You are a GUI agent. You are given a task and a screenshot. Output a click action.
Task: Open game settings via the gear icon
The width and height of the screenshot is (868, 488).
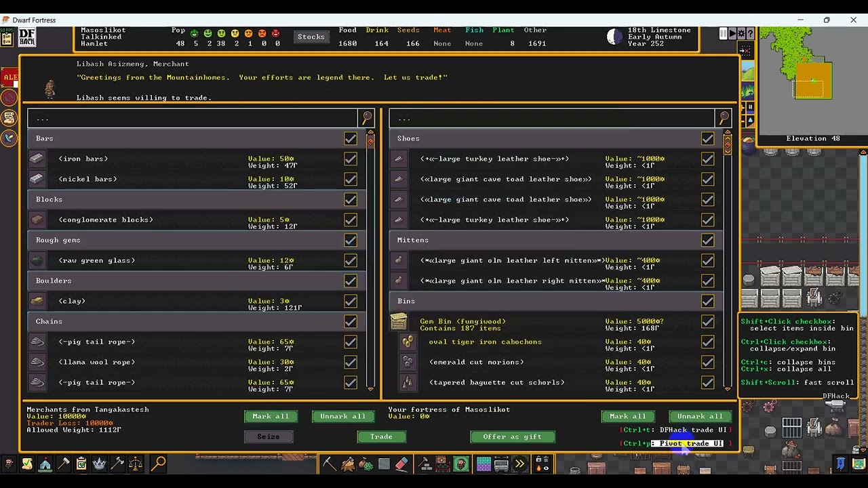[742, 34]
